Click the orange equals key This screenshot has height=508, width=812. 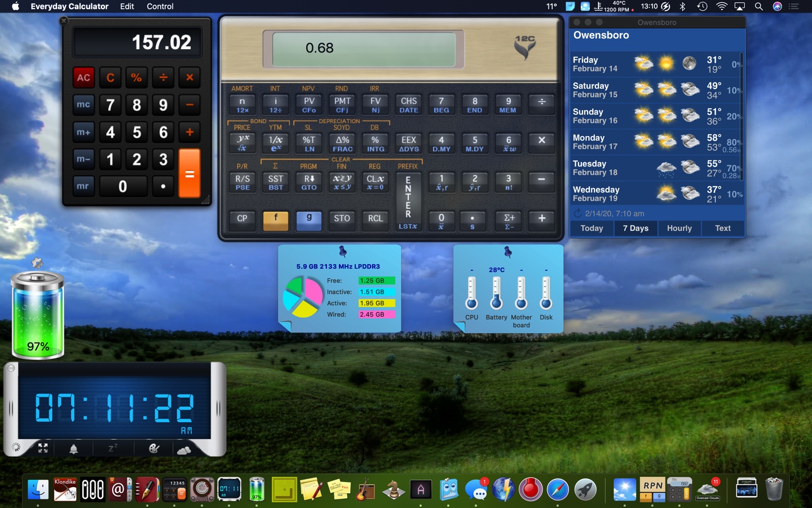[189, 173]
